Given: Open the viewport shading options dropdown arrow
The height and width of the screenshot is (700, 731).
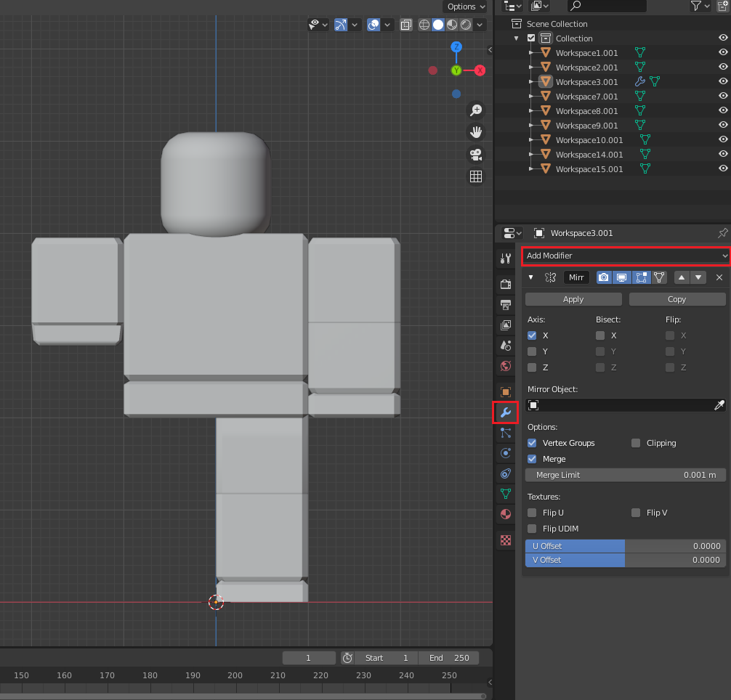Looking at the screenshot, I should 480,25.
